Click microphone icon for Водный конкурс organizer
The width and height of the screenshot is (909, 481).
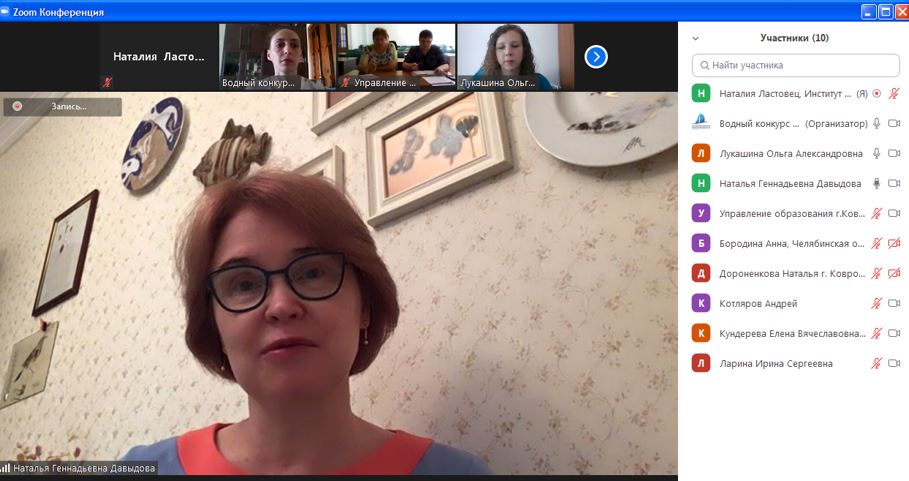876,123
